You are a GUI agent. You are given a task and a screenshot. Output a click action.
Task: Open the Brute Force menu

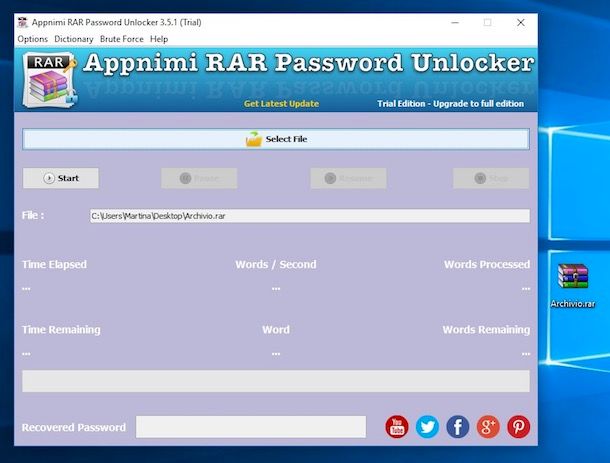[122, 39]
